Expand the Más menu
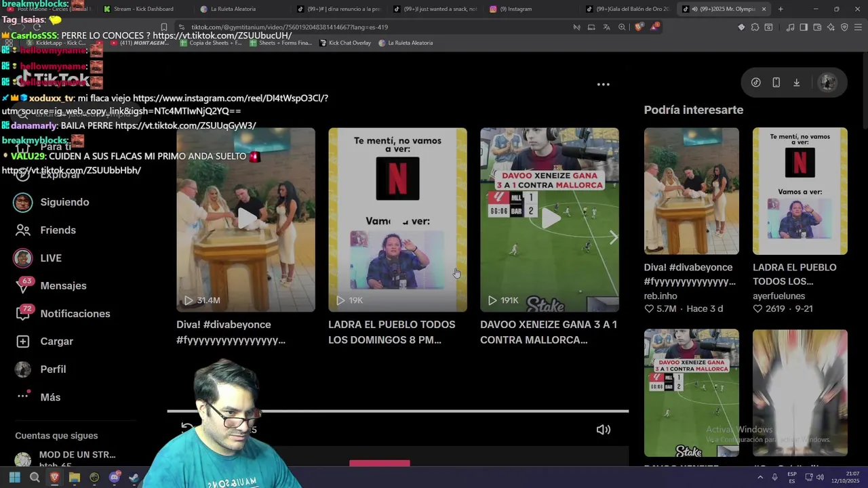 pyautogui.click(x=38, y=397)
